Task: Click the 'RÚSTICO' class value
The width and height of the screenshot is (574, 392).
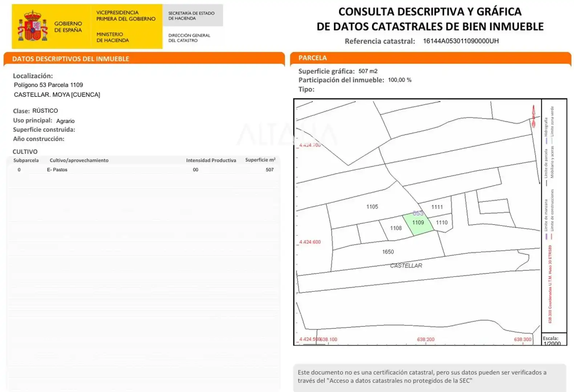Action: 45,111
